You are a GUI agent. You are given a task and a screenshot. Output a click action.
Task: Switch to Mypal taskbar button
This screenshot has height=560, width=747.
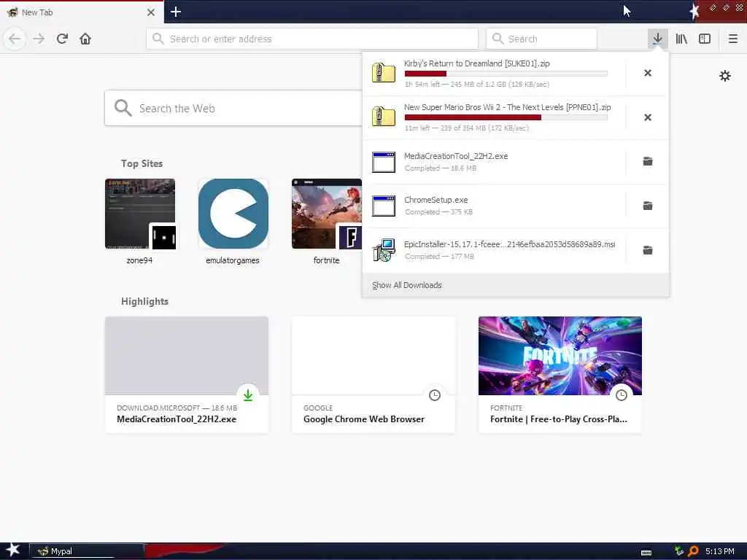[x=87, y=551]
